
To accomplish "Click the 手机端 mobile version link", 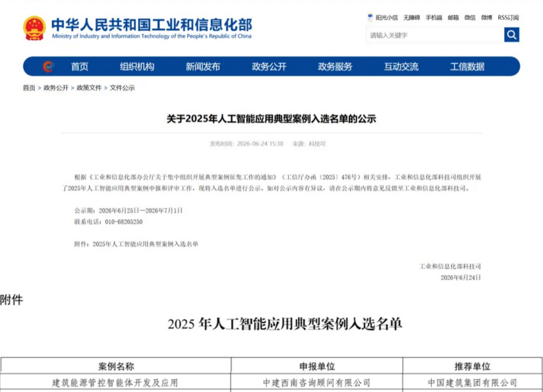I will coord(434,18).
